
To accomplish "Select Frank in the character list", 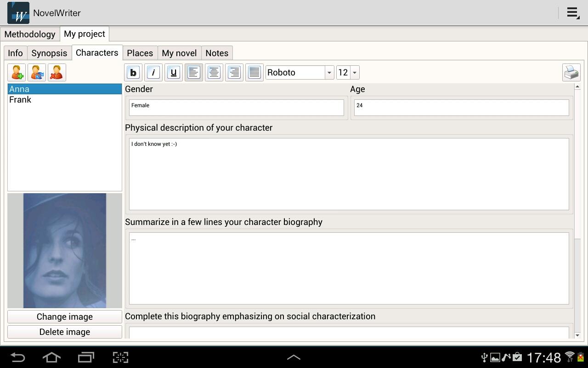I will [65, 100].
